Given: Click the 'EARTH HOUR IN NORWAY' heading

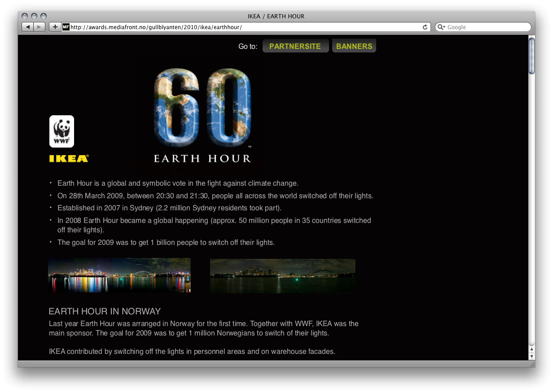Looking at the screenshot, I should pyautogui.click(x=105, y=311).
